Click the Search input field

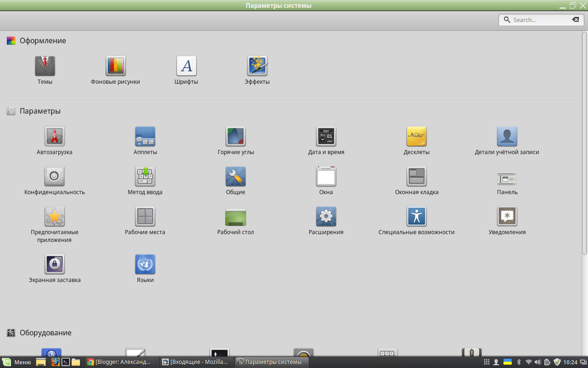click(541, 20)
